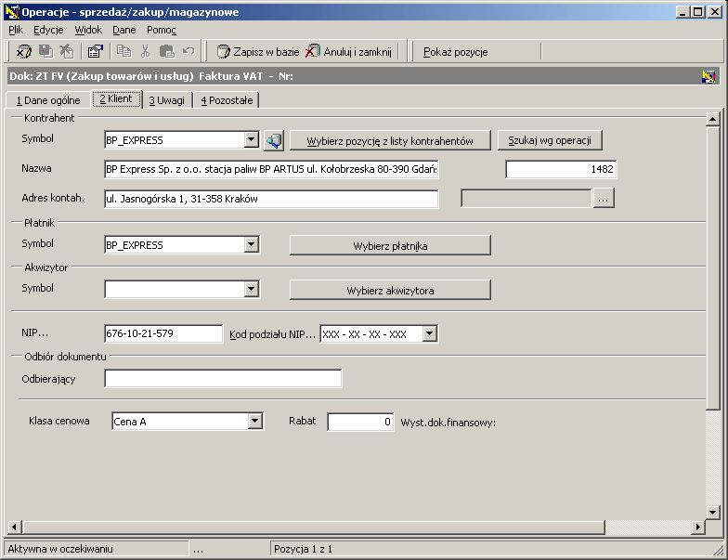Click the scissors cut icon
The width and height of the screenshot is (728, 560).
[x=145, y=51]
